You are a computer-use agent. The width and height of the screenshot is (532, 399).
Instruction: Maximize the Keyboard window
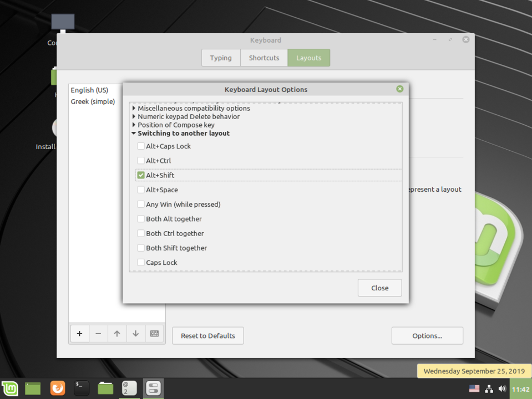coord(450,40)
